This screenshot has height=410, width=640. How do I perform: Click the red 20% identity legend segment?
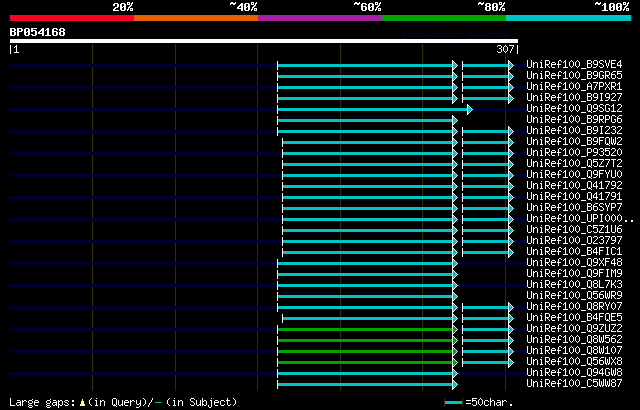pyautogui.click(x=72, y=18)
